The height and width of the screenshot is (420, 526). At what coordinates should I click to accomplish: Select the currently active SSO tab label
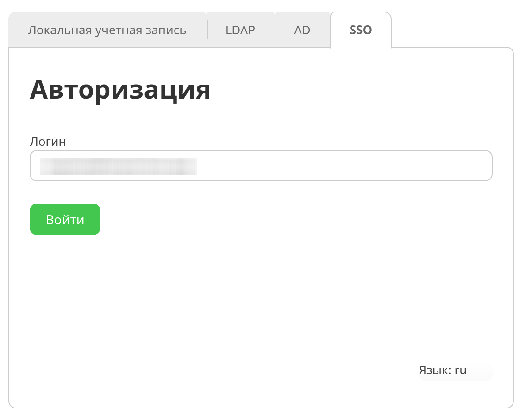[x=361, y=30]
